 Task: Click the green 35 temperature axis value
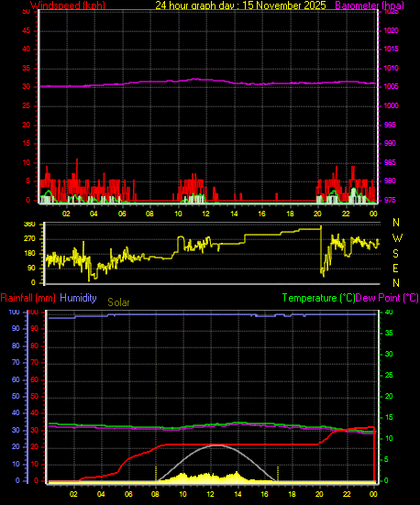[x=389, y=333]
